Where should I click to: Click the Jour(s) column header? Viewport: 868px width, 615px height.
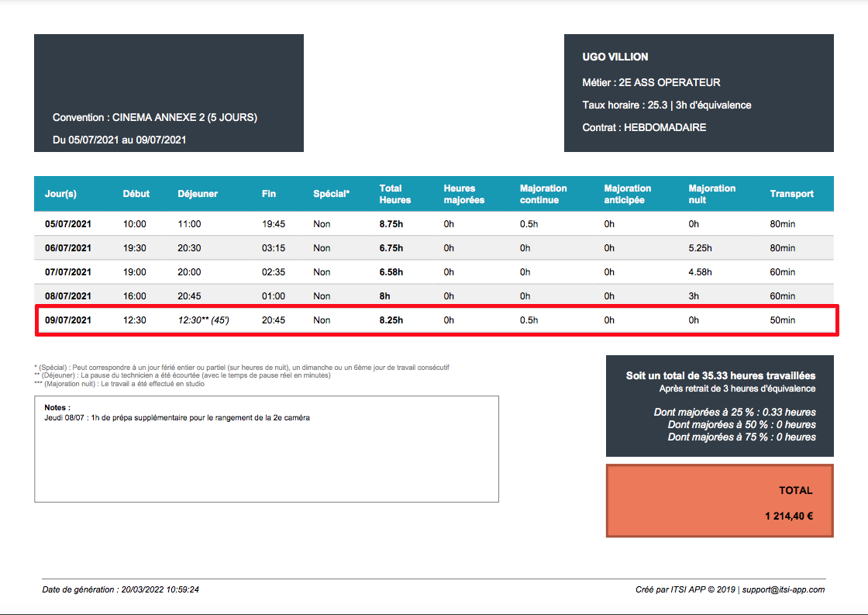(60, 194)
